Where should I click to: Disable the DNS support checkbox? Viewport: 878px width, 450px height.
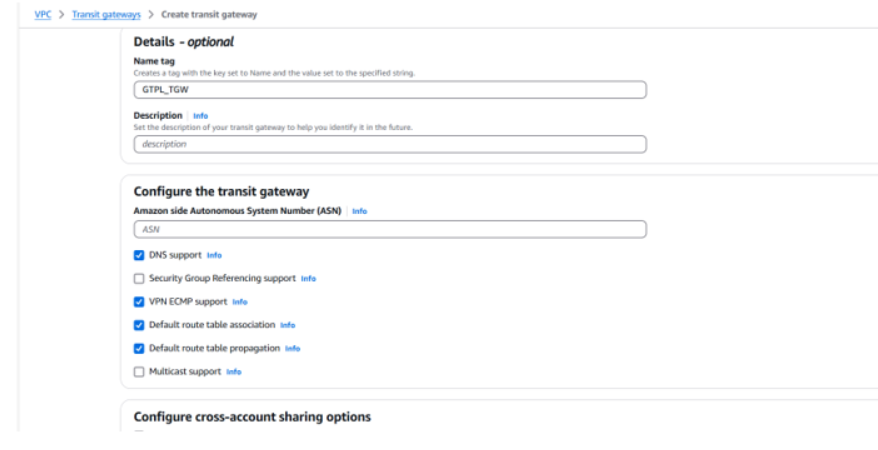(139, 255)
